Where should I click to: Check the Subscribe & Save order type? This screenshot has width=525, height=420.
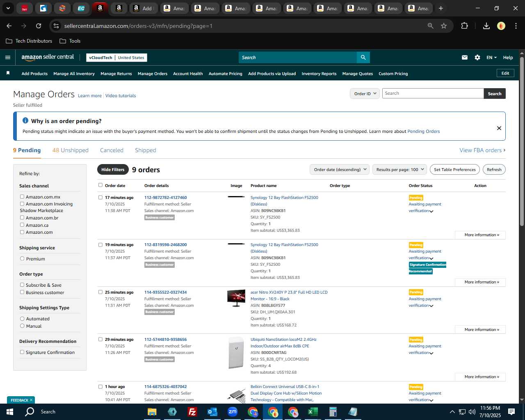click(x=22, y=285)
